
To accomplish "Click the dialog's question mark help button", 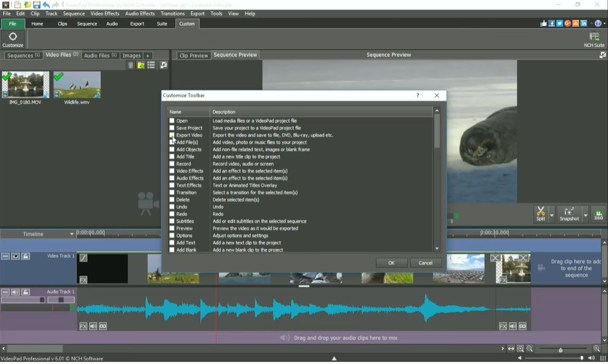I will tap(418, 95).
